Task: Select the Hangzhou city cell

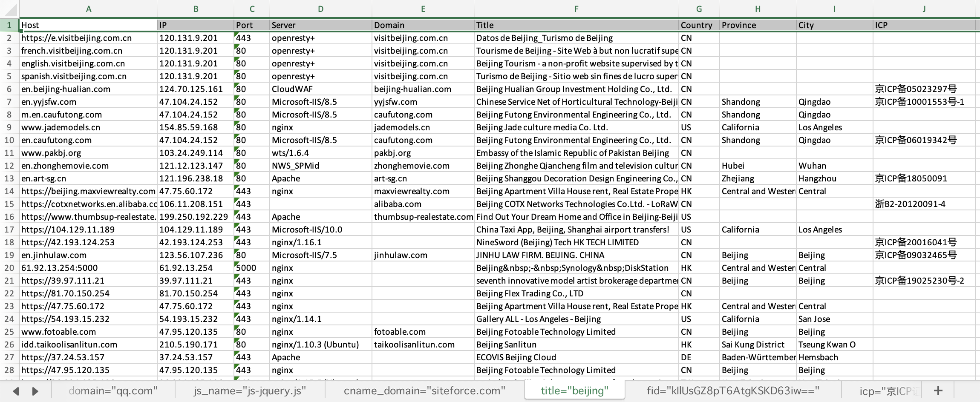Action: coord(835,178)
